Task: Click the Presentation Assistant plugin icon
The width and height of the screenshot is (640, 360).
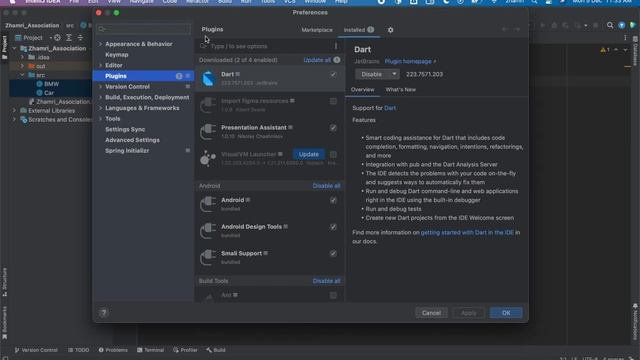Action: 208,131
